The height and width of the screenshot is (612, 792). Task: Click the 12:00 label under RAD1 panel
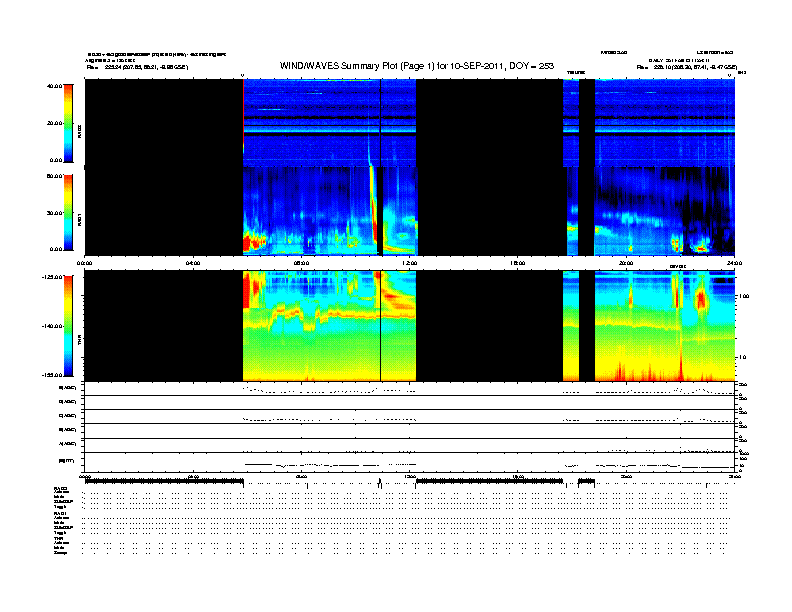(410, 263)
